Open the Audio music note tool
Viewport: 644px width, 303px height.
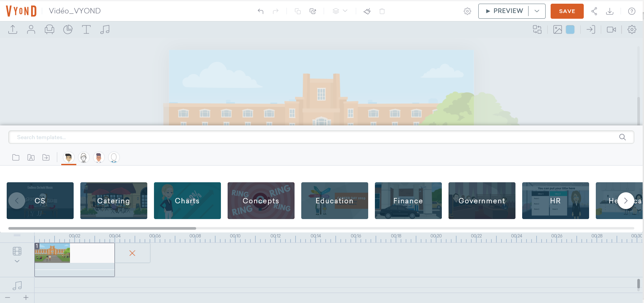point(105,29)
